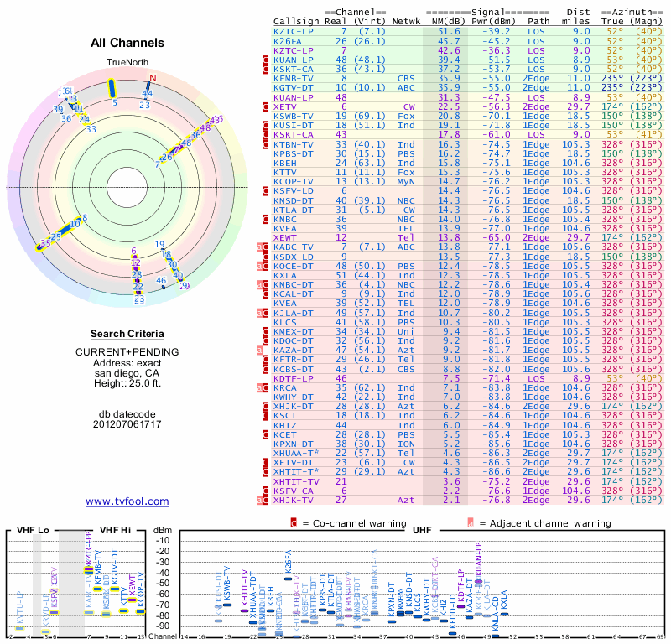This screenshot has width=671, height=644.
Task: Click the warning icons beside KABC-TV
Action: pyautogui.click(x=263, y=247)
